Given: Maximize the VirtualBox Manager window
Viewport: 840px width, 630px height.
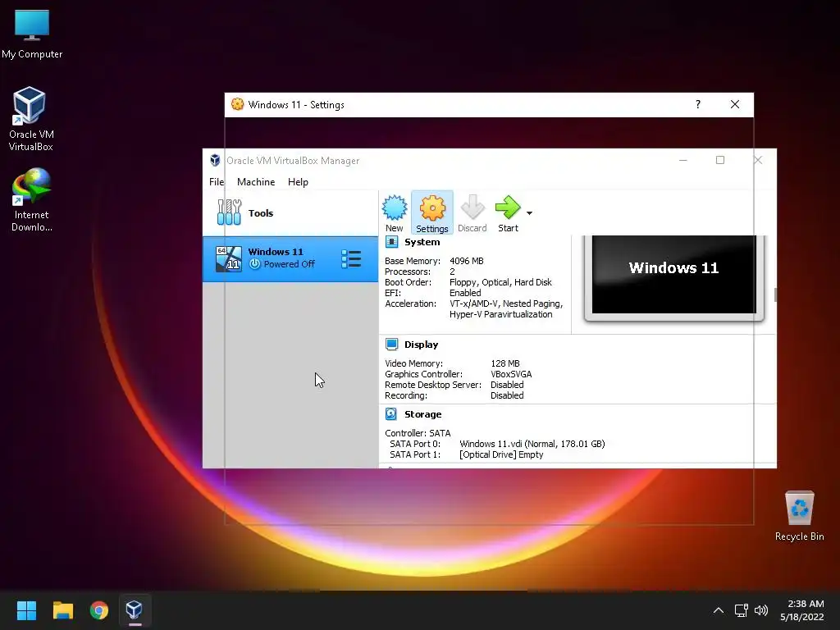Looking at the screenshot, I should pyautogui.click(x=720, y=160).
